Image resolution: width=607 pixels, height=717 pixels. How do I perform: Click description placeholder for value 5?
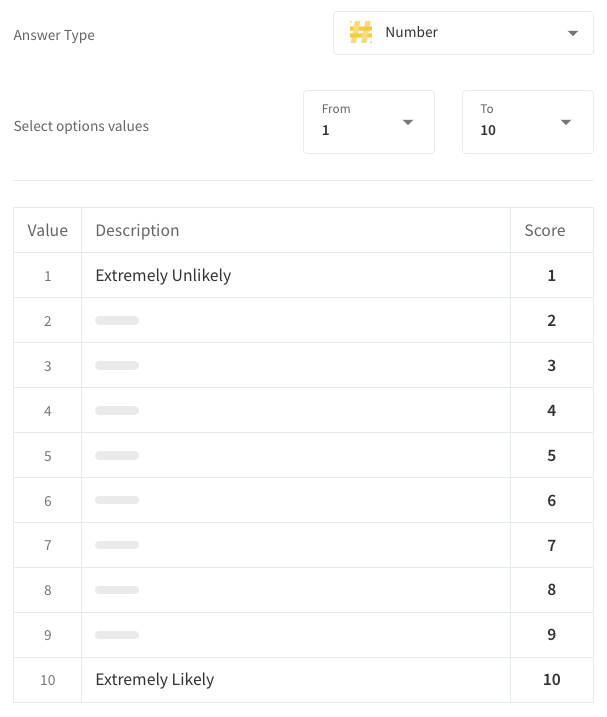click(x=117, y=455)
